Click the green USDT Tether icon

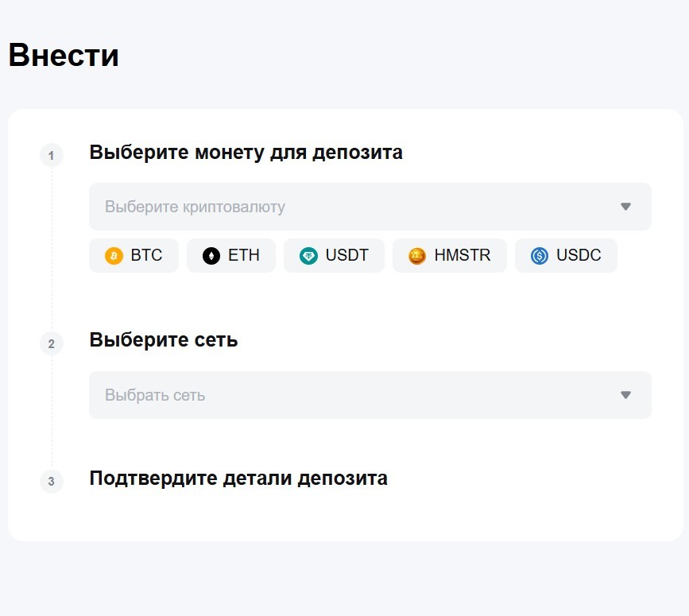(310, 255)
